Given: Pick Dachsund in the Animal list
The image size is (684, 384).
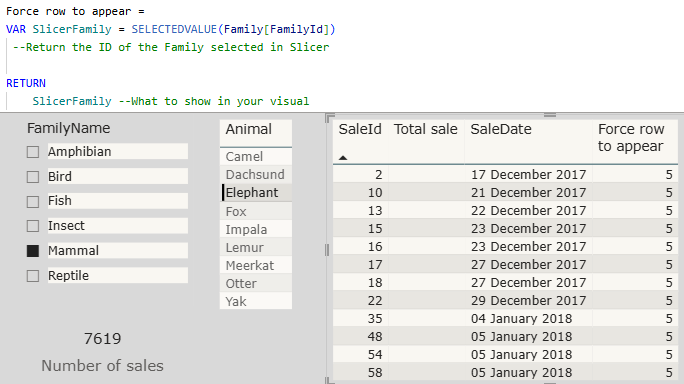Looking at the screenshot, I should pos(256,175).
